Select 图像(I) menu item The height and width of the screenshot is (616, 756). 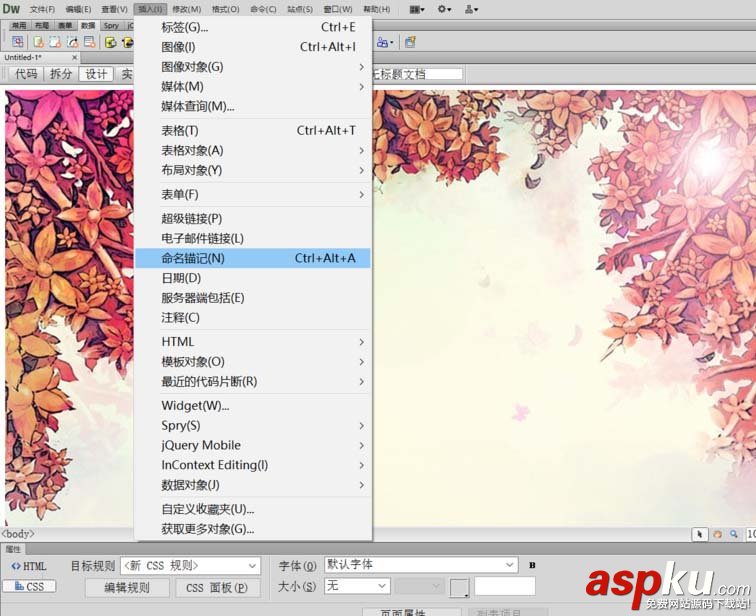(253, 47)
